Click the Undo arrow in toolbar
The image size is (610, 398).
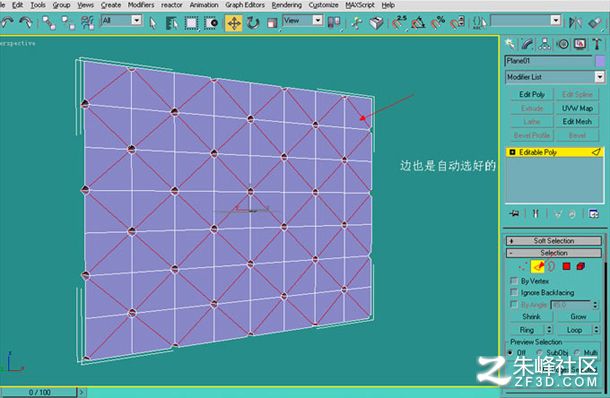pos(7,23)
